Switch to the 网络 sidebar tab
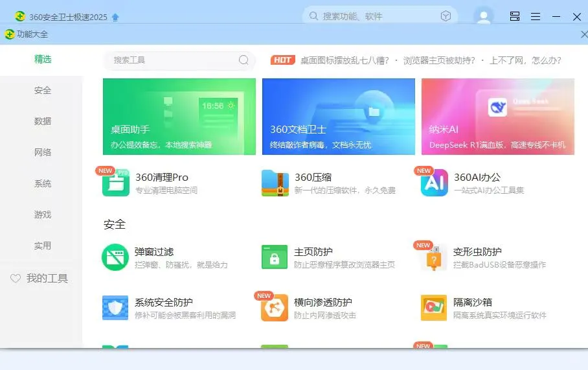The width and height of the screenshot is (588, 370). (x=42, y=152)
